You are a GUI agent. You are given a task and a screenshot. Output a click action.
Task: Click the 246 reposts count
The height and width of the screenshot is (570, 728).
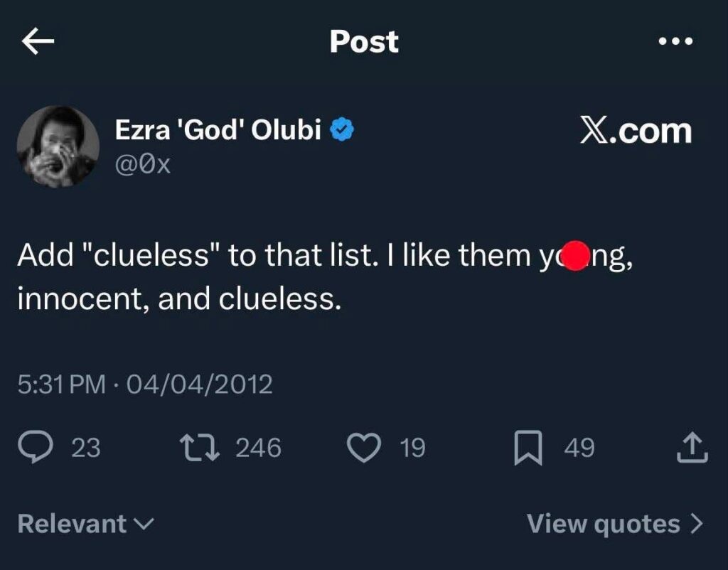coord(258,448)
